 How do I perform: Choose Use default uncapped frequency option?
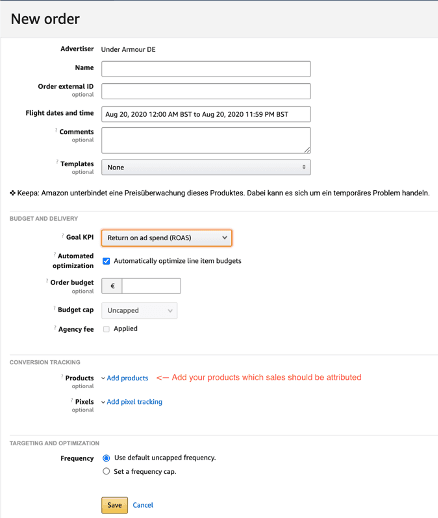click(106, 458)
